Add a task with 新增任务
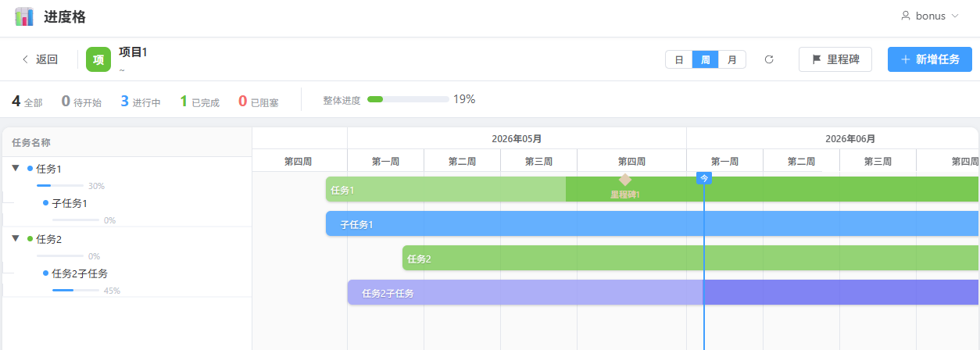The image size is (980, 350). tap(930, 59)
